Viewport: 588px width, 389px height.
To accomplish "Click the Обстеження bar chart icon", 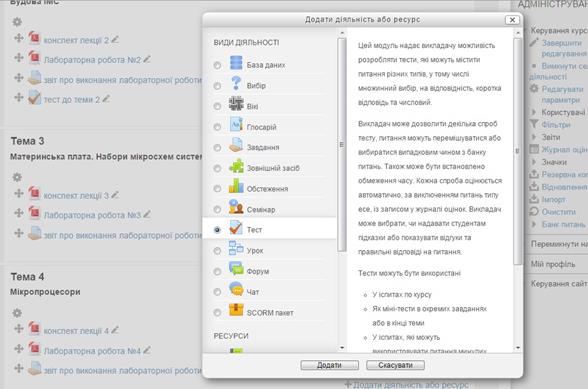I will (x=236, y=186).
